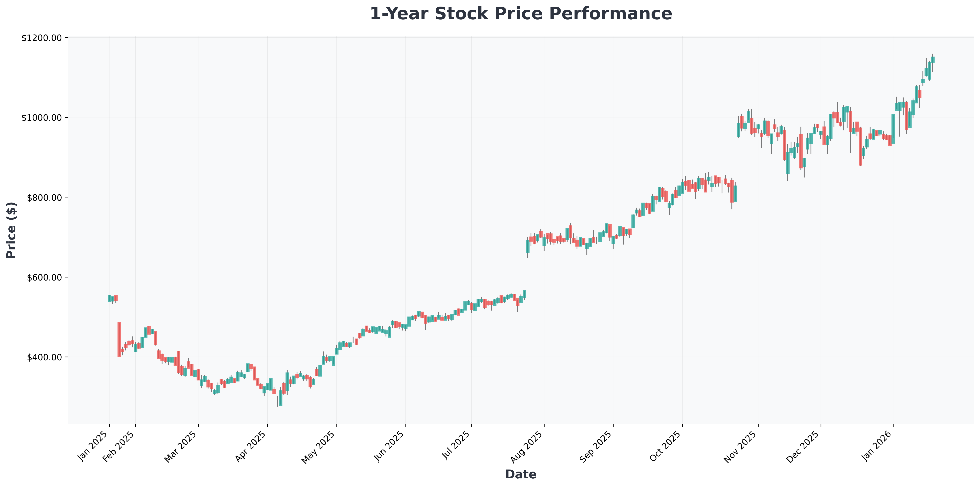
Task: Click the 'Price ($)' y-axis label
Action: tap(12, 230)
